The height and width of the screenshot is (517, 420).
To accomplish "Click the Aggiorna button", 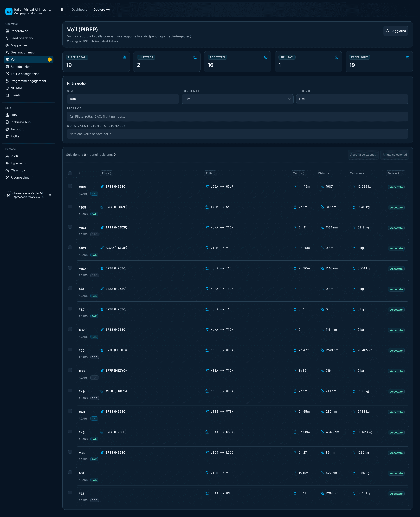I will tap(396, 31).
